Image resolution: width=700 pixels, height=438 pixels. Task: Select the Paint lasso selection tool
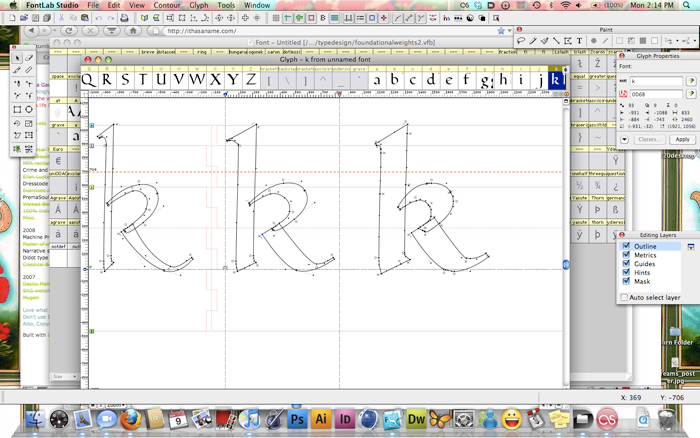tap(521, 41)
